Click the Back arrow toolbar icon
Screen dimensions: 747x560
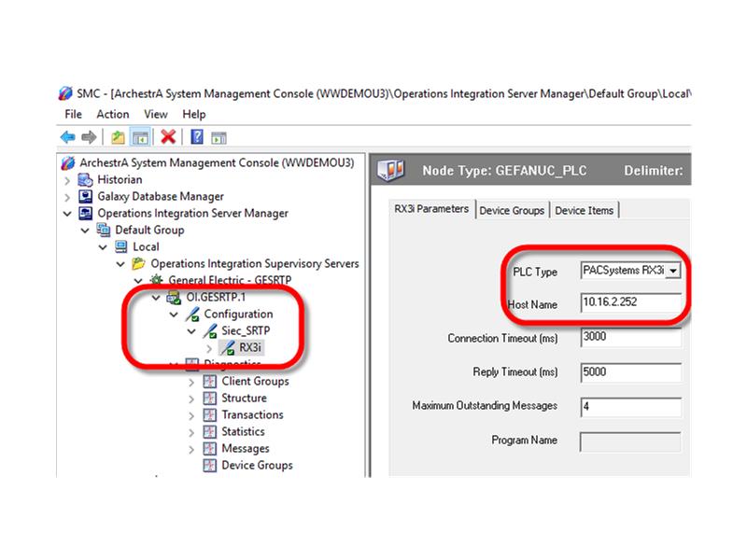coord(67,137)
